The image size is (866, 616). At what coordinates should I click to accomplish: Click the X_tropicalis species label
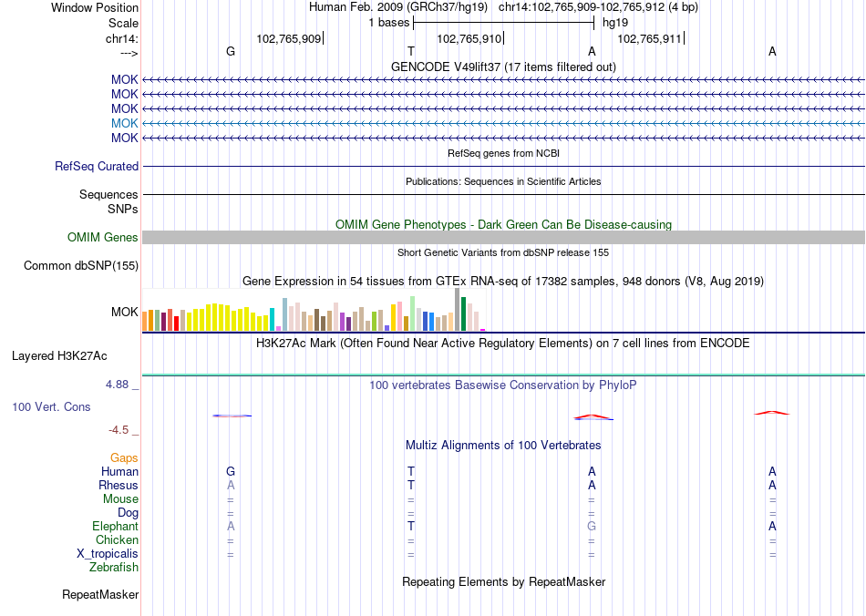pos(108,554)
